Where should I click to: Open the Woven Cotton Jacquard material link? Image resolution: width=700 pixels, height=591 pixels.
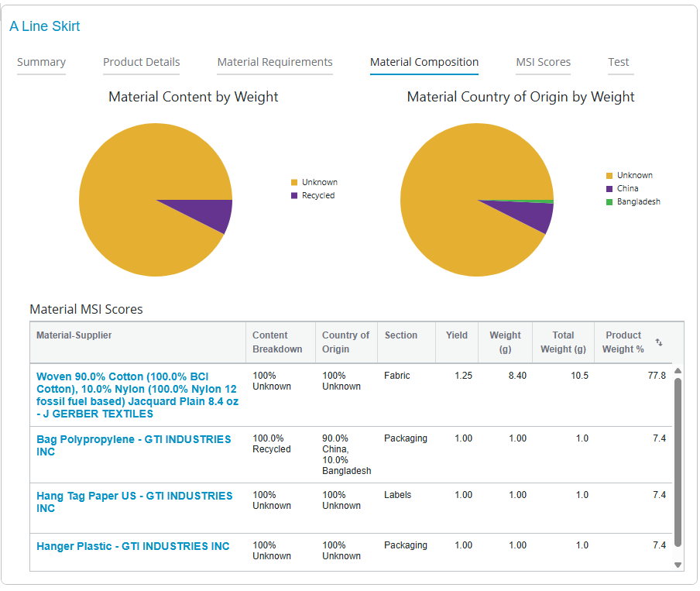137,395
